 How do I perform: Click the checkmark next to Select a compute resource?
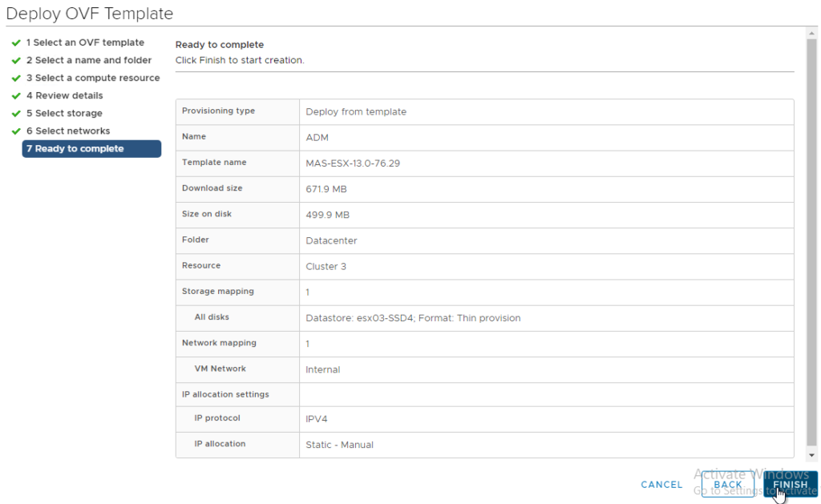point(14,78)
